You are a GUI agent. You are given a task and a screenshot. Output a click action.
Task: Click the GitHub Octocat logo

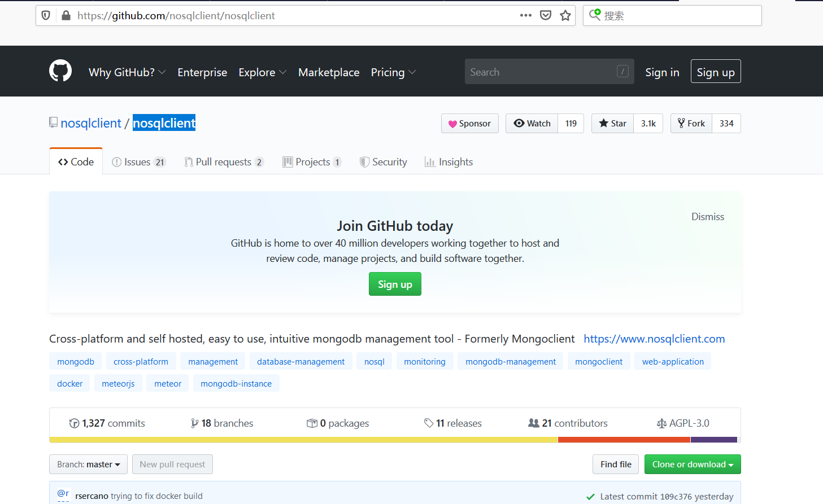tap(60, 71)
